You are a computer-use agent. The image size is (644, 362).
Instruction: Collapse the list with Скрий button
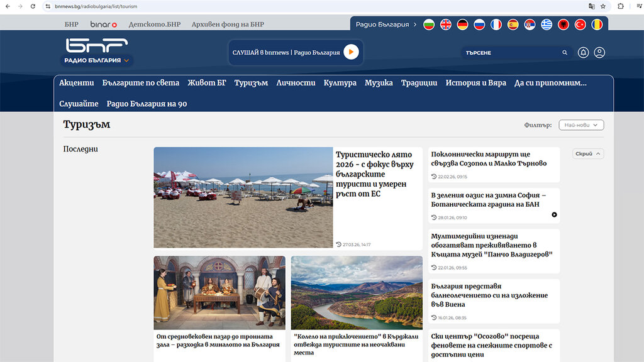click(x=588, y=154)
